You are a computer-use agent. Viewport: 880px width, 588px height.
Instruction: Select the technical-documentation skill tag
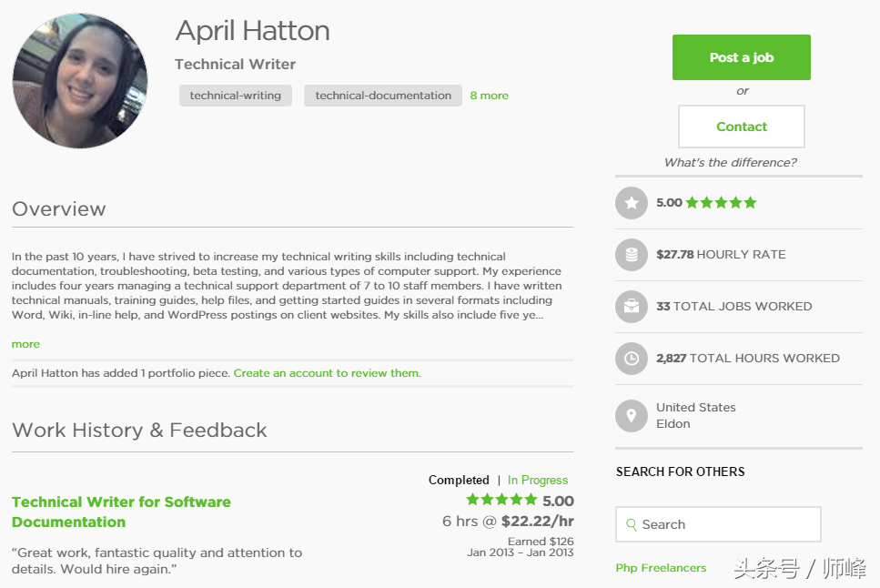click(x=383, y=96)
